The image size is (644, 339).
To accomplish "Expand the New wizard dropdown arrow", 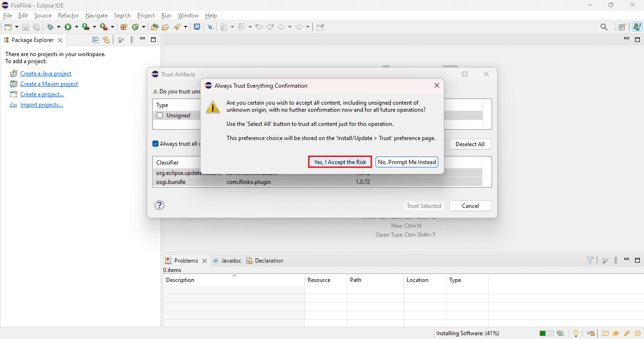I will pyautogui.click(x=17, y=27).
